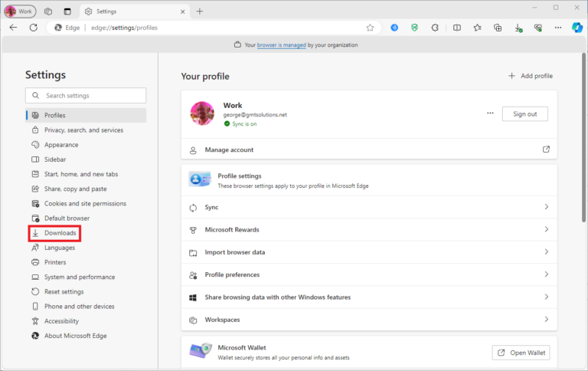Open Downloads settings in sidebar
The height and width of the screenshot is (371, 588).
pos(55,233)
